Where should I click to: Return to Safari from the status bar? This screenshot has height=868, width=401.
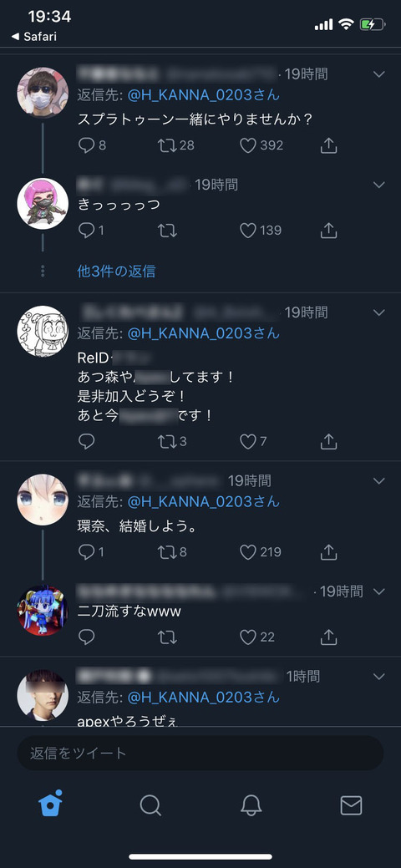(x=33, y=37)
